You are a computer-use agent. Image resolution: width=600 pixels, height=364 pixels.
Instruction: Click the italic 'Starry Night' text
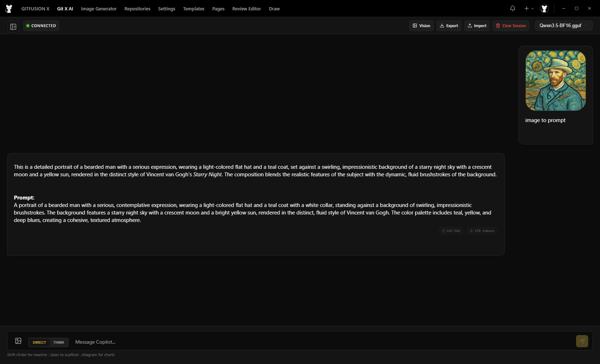[x=207, y=175]
